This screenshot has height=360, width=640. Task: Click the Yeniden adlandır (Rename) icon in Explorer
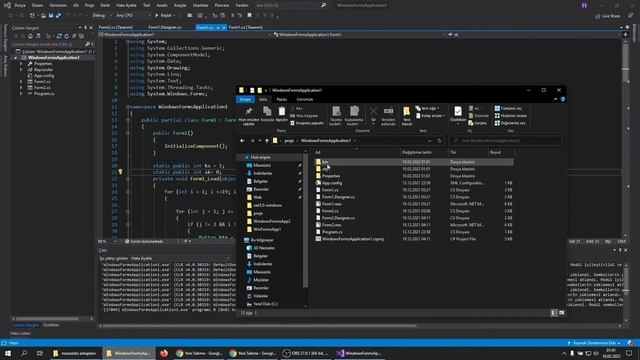tap(388, 111)
